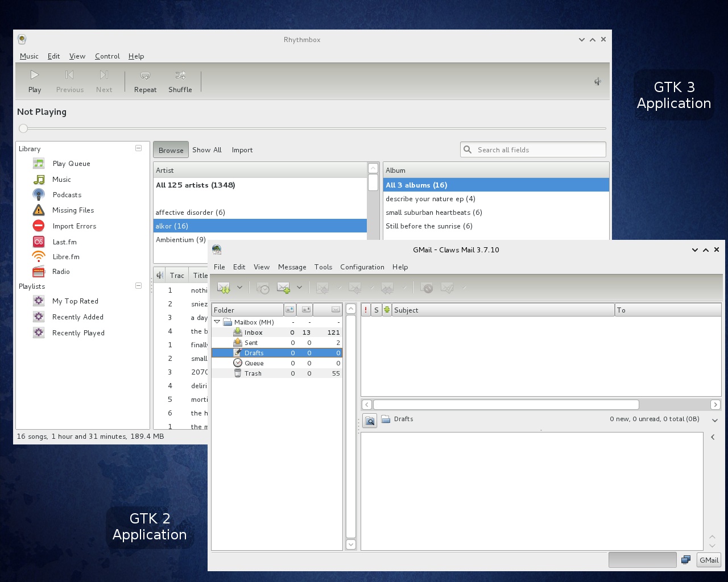This screenshot has height=582, width=728.
Task: Select album 'small suburban heartbeats (6)'
Action: pyautogui.click(x=496, y=213)
